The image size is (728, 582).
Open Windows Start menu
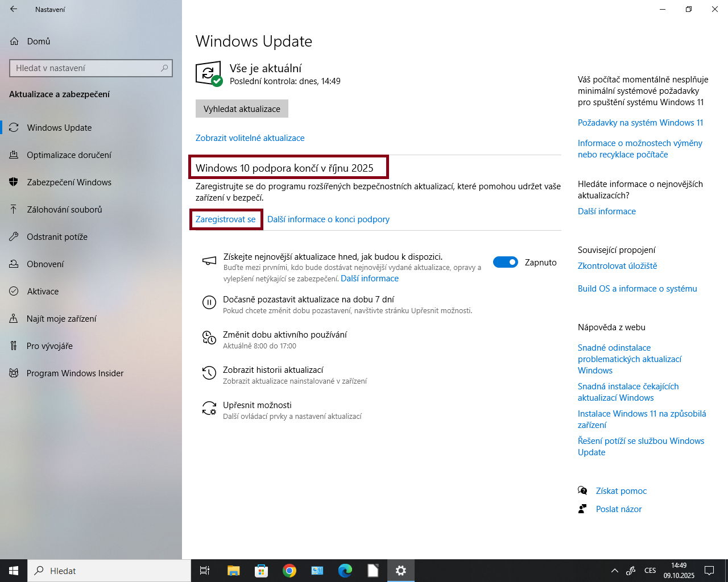pos(14,571)
